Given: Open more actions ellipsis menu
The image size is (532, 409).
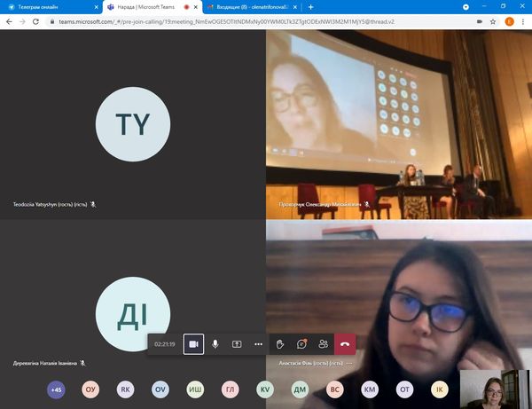Looking at the screenshot, I should (x=259, y=344).
